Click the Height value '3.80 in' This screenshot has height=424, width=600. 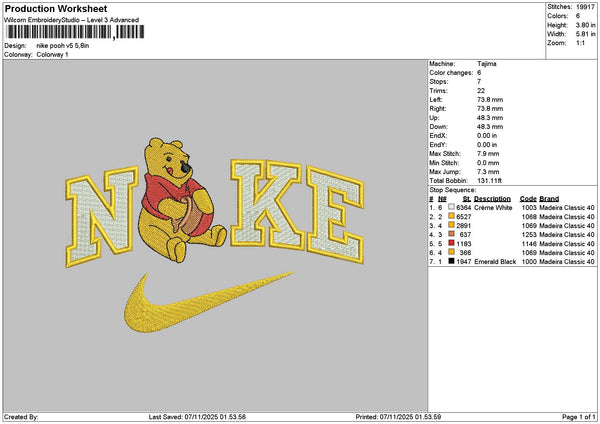point(585,25)
